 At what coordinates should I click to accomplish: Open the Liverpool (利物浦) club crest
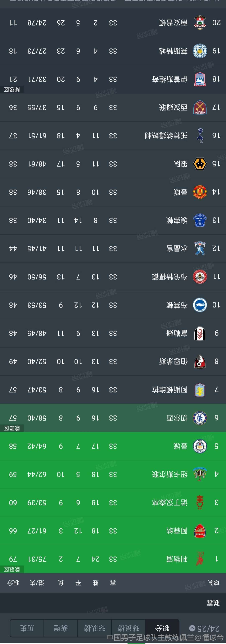point(200,559)
